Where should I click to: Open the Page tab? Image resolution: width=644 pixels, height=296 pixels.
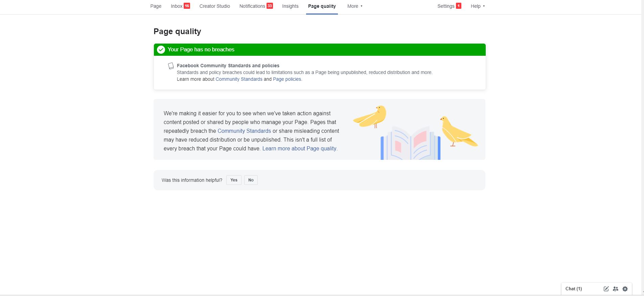(156, 6)
